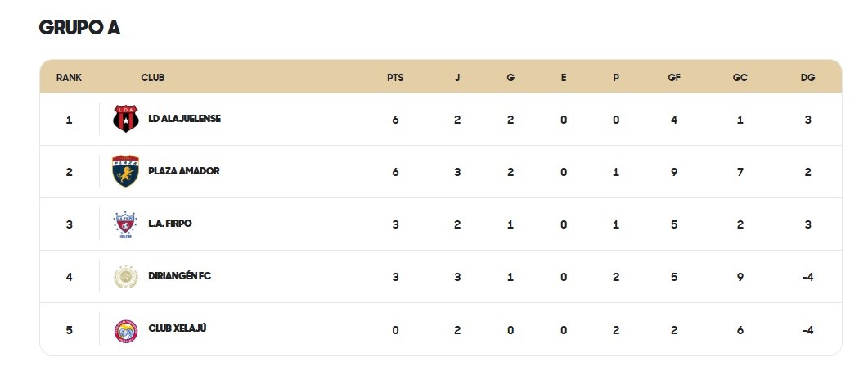Click the Plaza Amador lion crest
The width and height of the screenshot is (868, 385).
click(x=126, y=171)
